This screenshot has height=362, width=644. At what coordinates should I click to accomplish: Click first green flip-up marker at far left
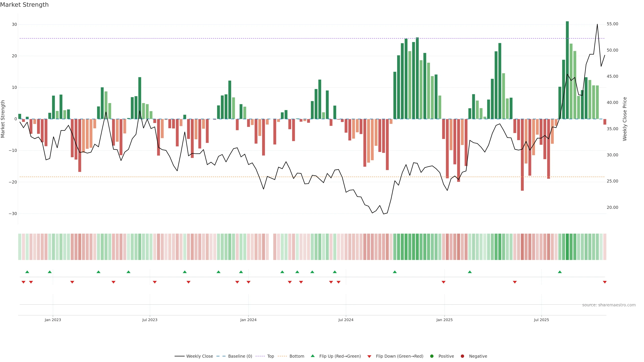(x=27, y=272)
